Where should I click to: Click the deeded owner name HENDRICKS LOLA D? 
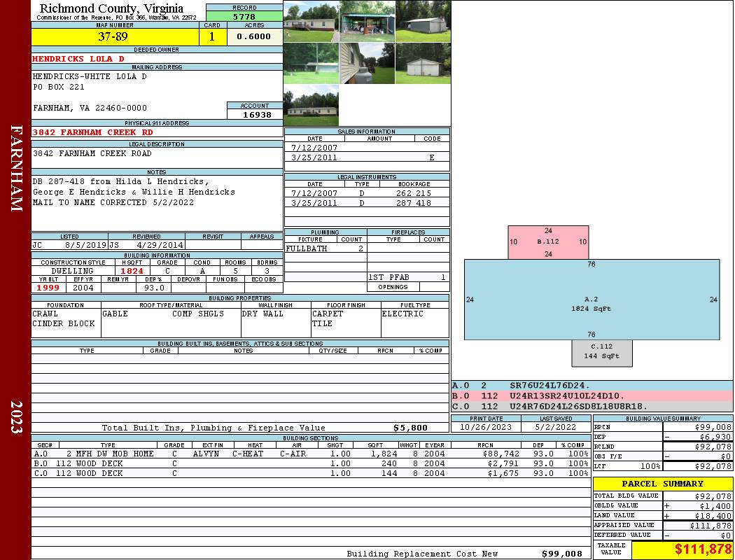click(78, 59)
